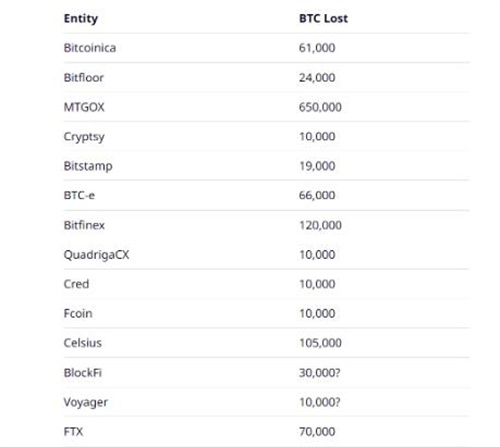Select the Cryptsy row name
The image size is (500, 447).
[x=84, y=137]
